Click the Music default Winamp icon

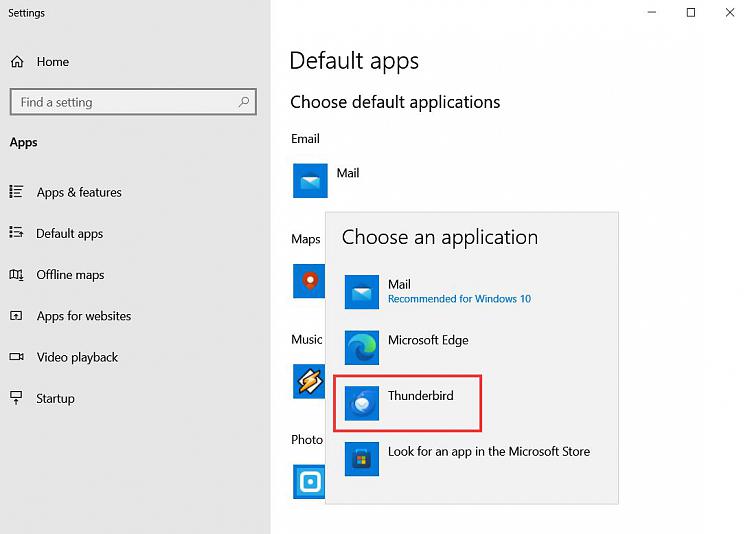(x=309, y=381)
